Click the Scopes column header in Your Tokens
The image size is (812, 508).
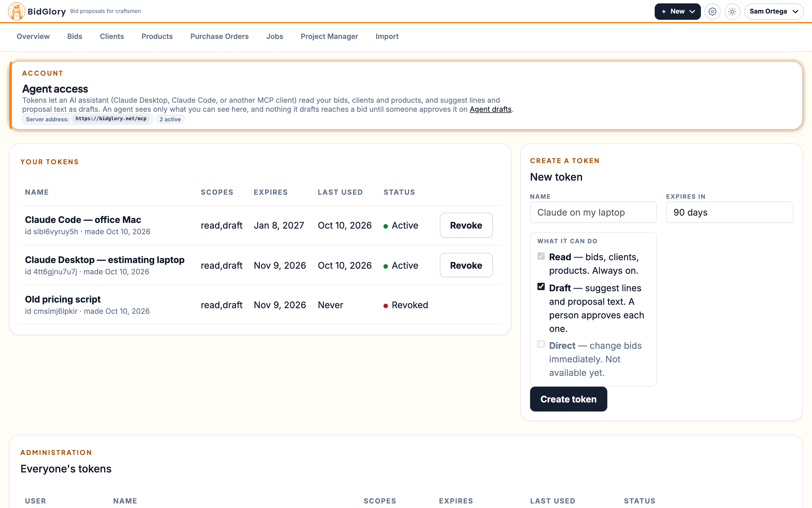[x=217, y=192]
